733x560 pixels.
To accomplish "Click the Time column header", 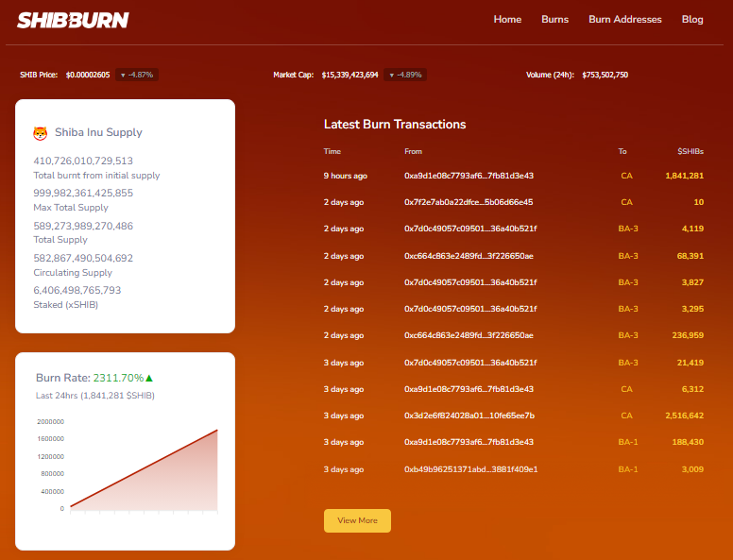I will click(332, 151).
